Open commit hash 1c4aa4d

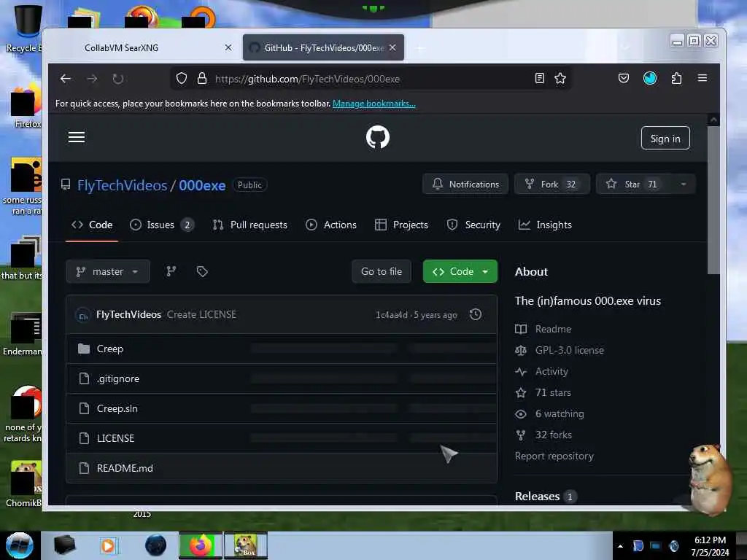[392, 315]
